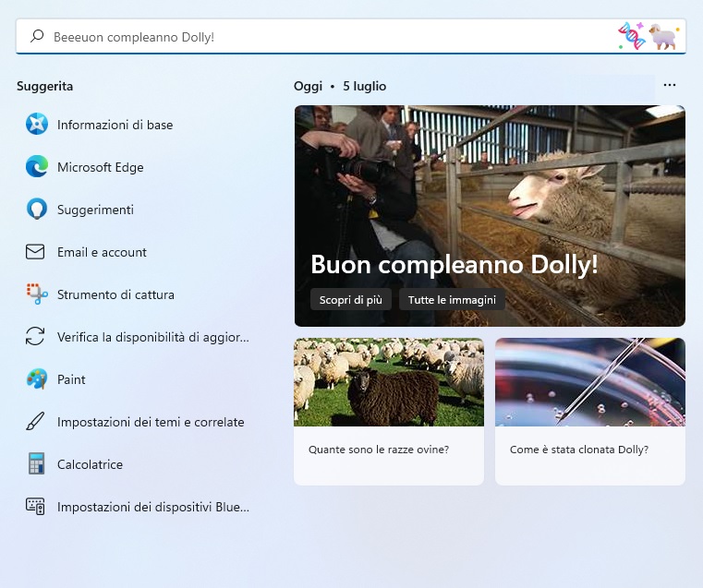Choose the 'Paint' label text

pos(71,379)
